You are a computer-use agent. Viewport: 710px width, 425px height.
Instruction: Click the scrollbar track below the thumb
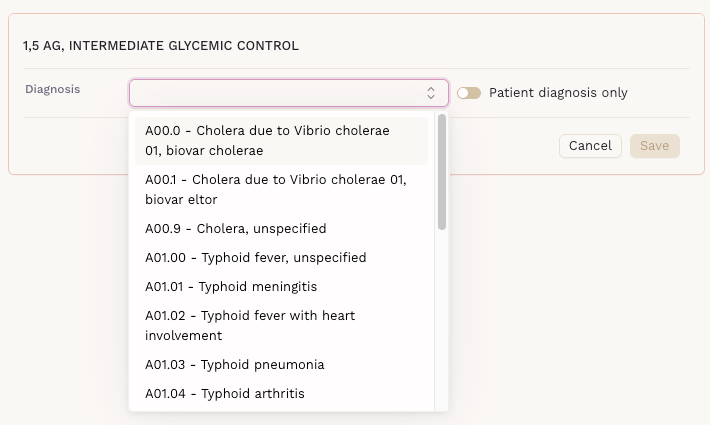442,320
